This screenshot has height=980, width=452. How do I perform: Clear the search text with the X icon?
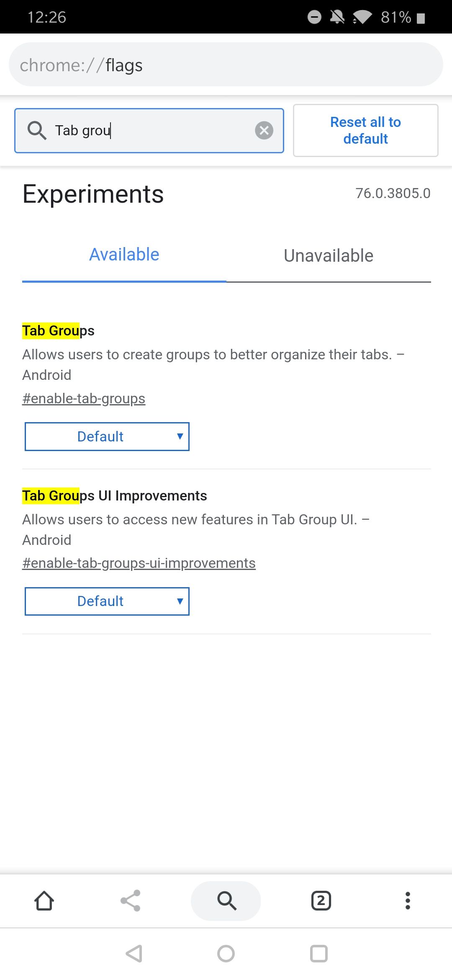265,130
